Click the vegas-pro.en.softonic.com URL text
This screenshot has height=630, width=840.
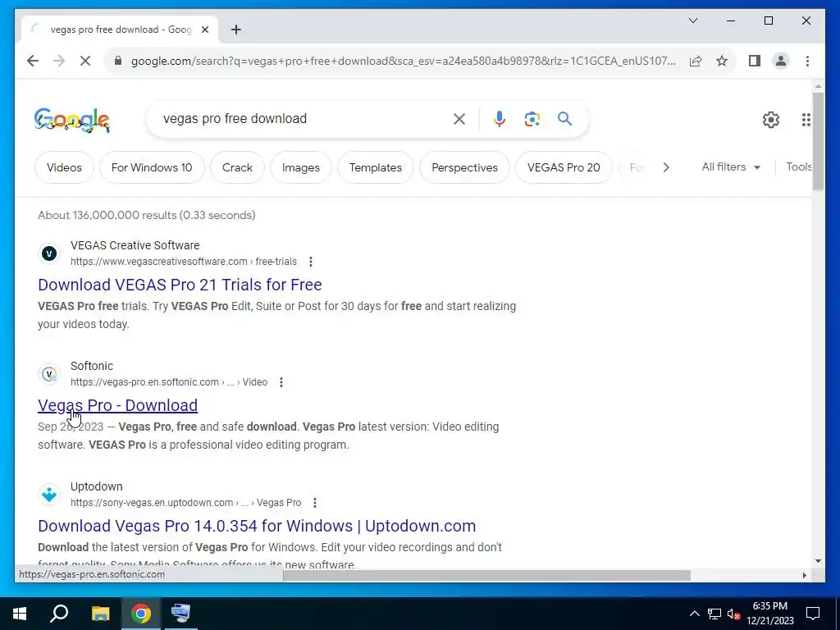[x=169, y=382]
